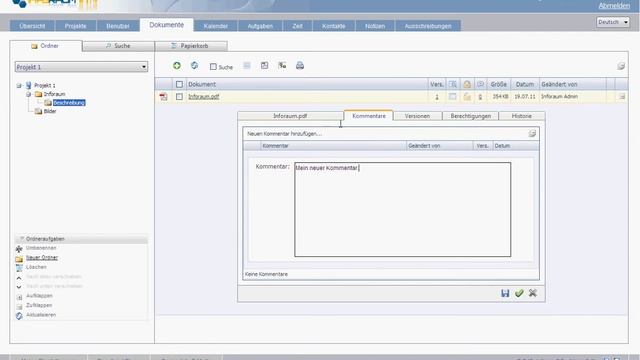Check the Inforaum.pdf row checkbox
Viewport: 640px width, 360px height.
click(x=179, y=97)
